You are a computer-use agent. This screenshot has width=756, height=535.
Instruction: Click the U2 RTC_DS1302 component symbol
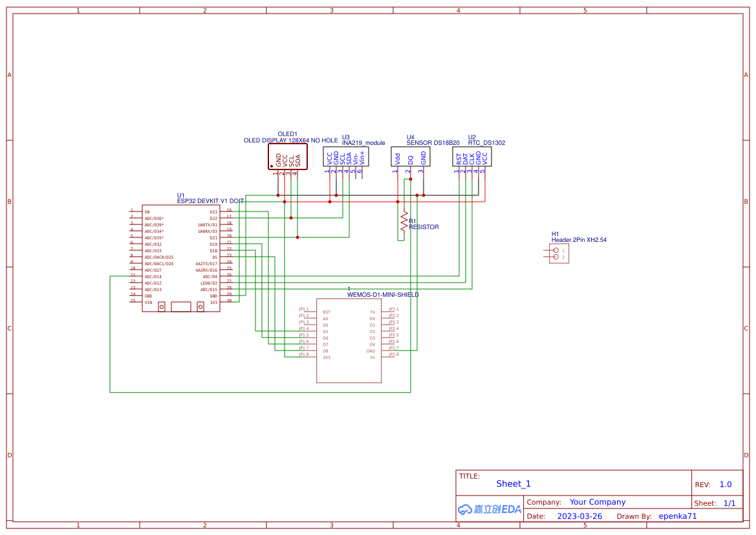pyautogui.click(x=473, y=156)
